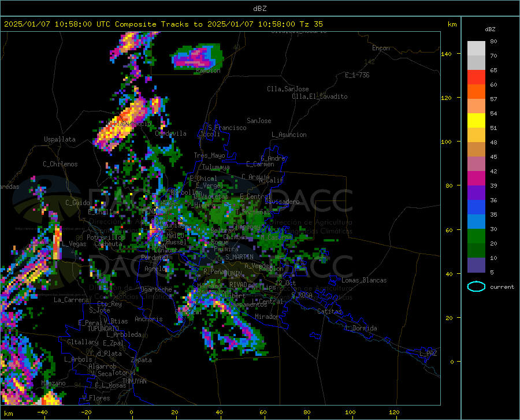The width and height of the screenshot is (520, 420).
Task: Click the L_Asuncion place label
Action: [x=289, y=135]
